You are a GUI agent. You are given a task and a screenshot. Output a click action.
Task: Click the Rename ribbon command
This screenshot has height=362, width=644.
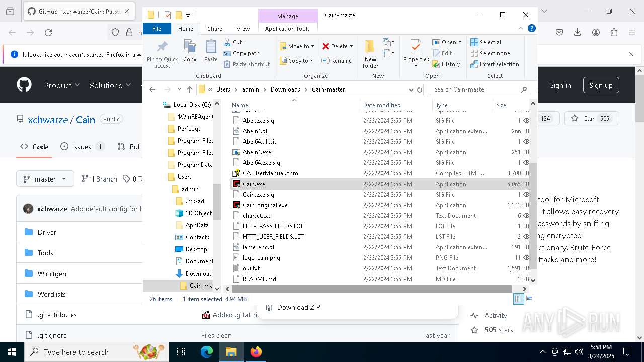(x=337, y=61)
